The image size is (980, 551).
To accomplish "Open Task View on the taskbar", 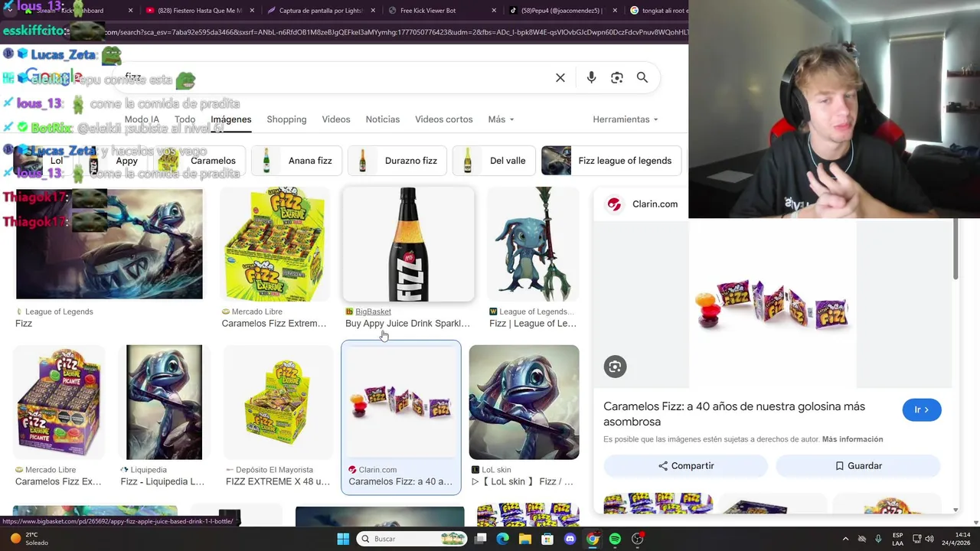I will (480, 539).
